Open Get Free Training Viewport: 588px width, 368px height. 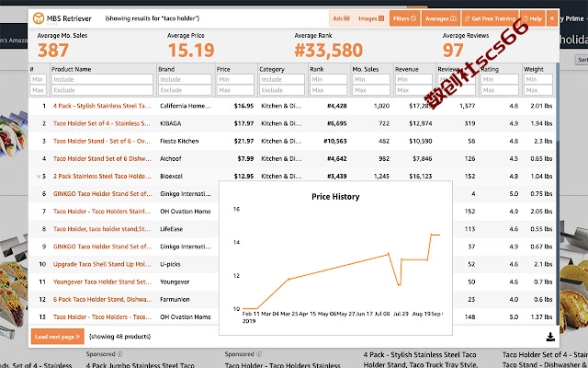click(x=490, y=18)
